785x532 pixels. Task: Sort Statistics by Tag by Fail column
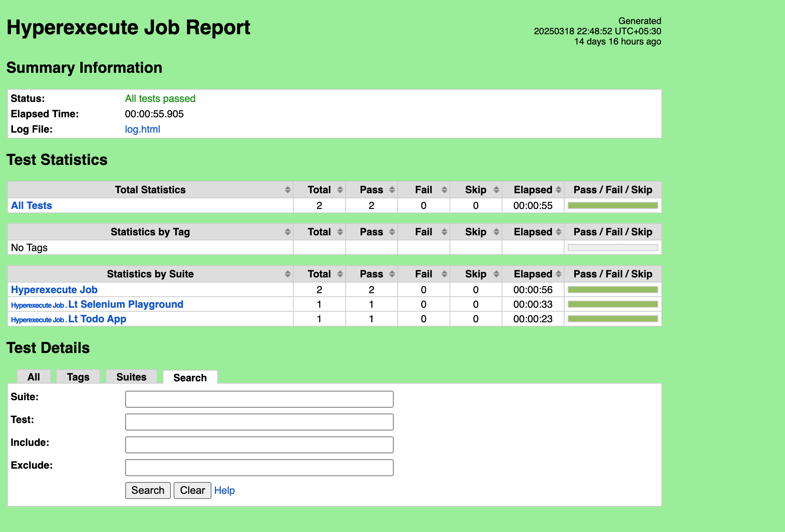coord(424,232)
